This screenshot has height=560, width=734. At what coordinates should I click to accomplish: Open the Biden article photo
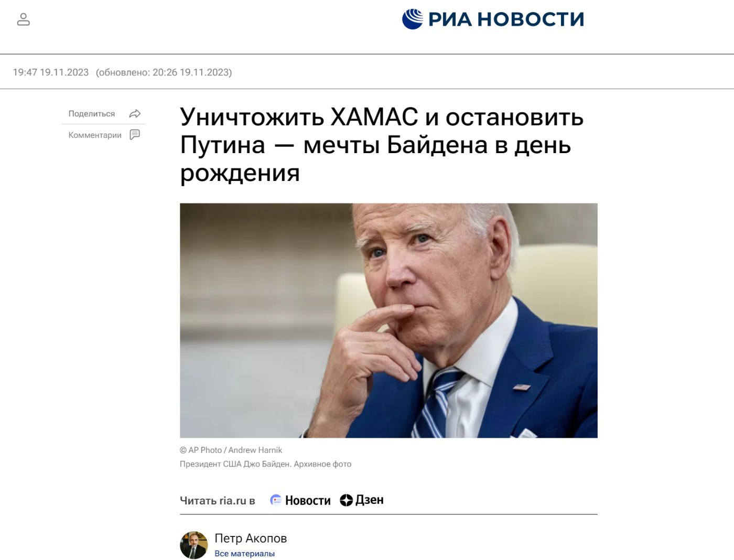click(388, 320)
